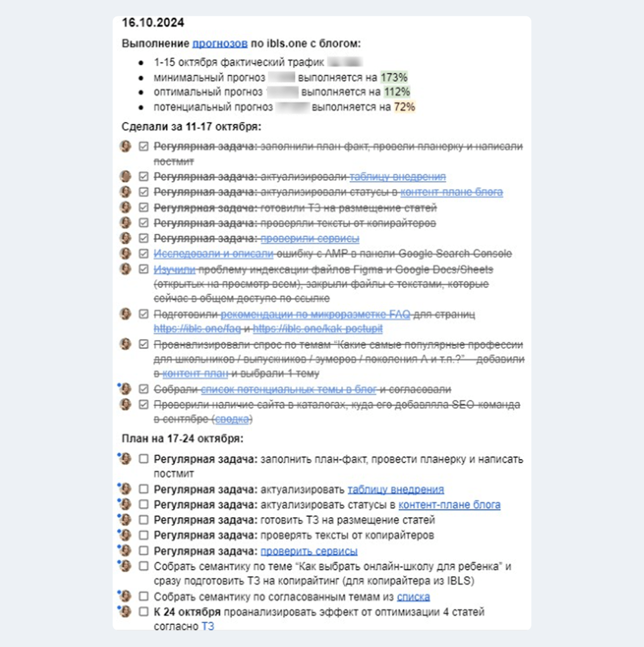
Task: Click avatar beside "готовить ТЗ на размещение статей"
Action: coord(126,520)
